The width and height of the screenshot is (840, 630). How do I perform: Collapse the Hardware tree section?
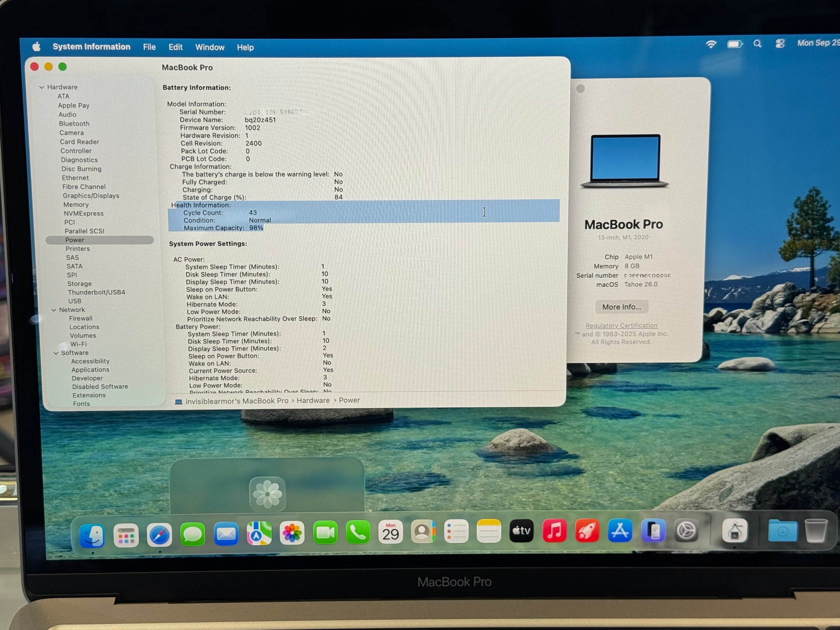[41, 87]
